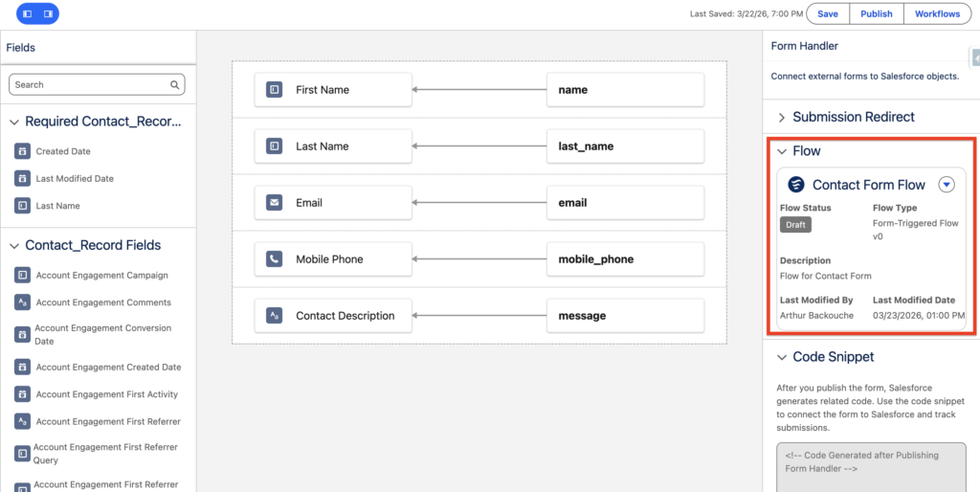Select the Created Date field icon
This screenshot has width=980, height=492.
22,151
